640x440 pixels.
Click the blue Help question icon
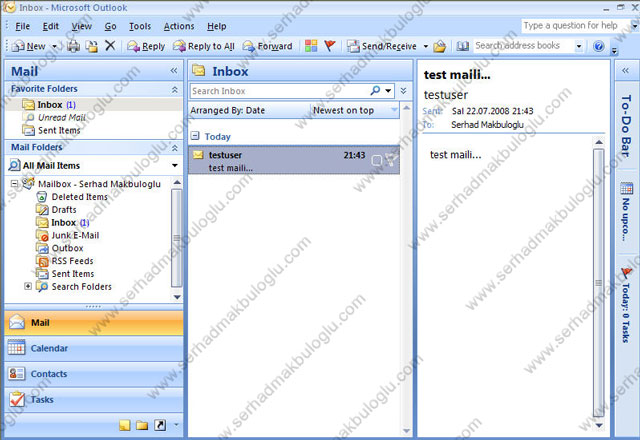tap(598, 46)
